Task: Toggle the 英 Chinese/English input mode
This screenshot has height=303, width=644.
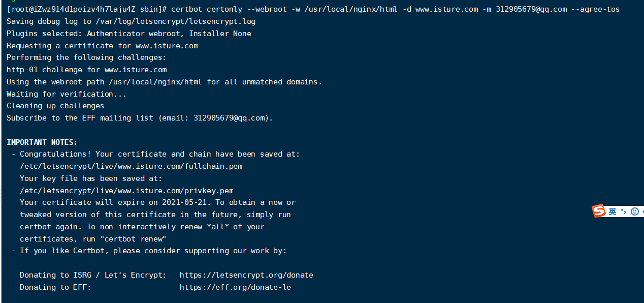Action: [613, 211]
